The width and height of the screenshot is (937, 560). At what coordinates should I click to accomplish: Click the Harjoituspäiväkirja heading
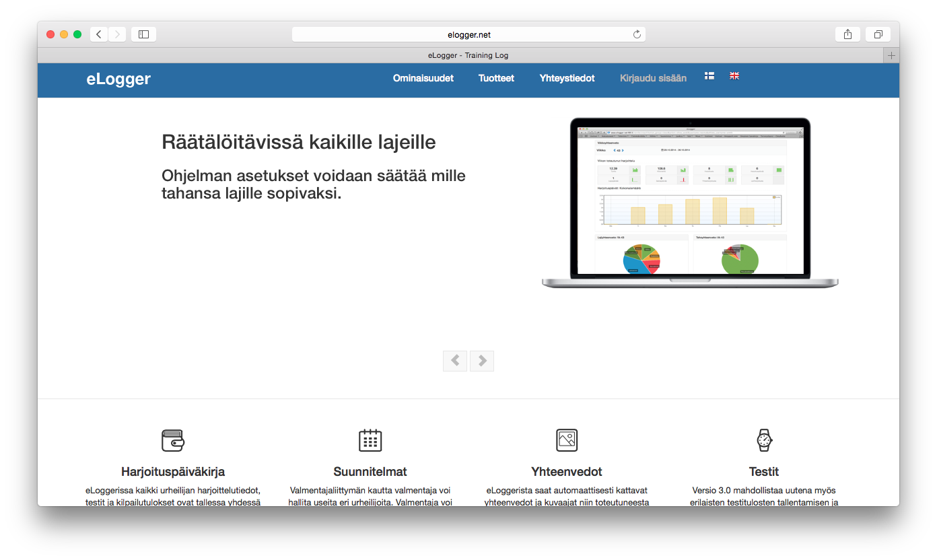click(x=173, y=472)
